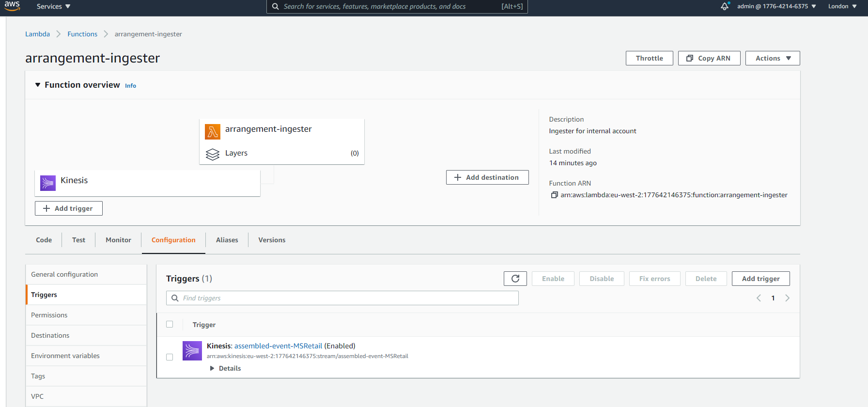
Task: Click the Add destination button
Action: coord(487,177)
